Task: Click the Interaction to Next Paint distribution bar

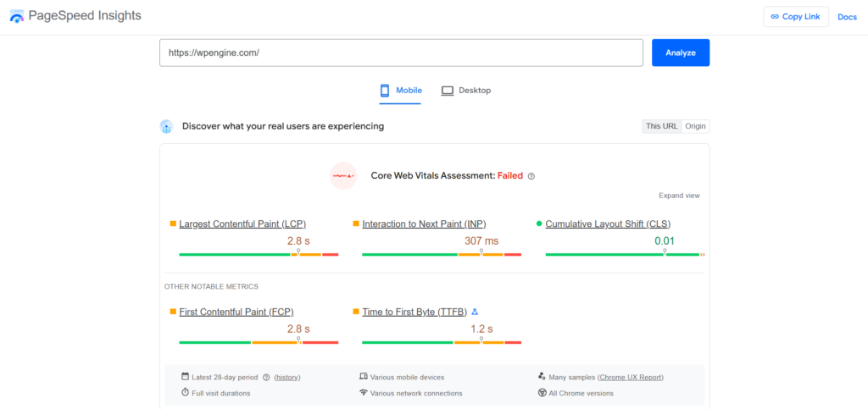Action: (x=441, y=254)
